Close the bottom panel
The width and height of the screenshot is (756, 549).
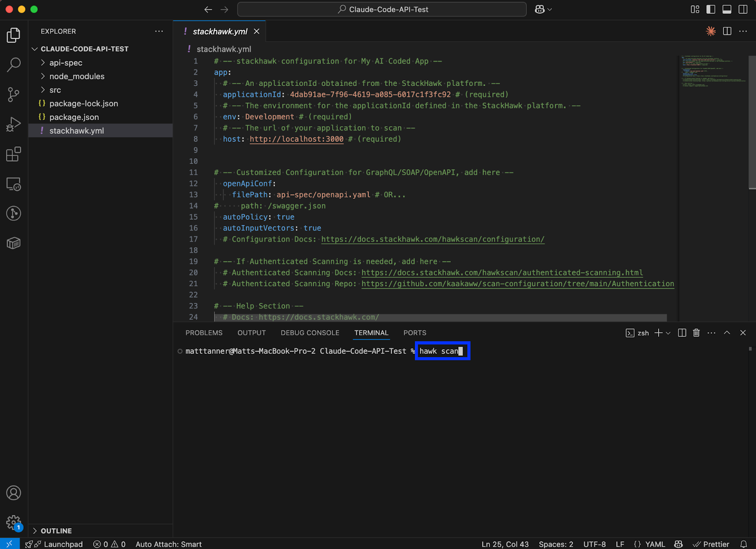pyautogui.click(x=743, y=333)
